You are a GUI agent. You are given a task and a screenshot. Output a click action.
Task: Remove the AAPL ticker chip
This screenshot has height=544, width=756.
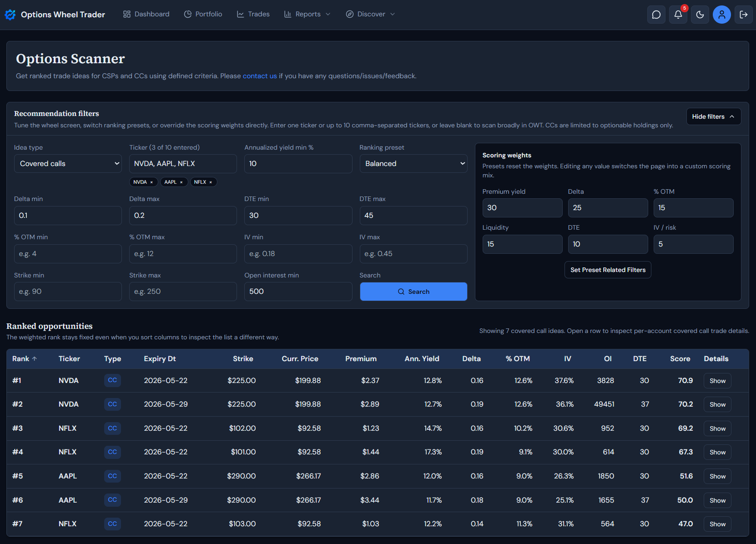[x=181, y=182]
